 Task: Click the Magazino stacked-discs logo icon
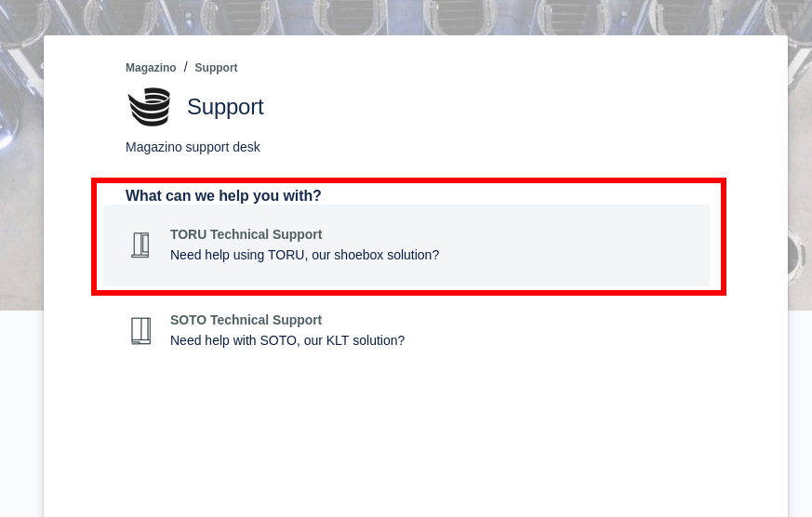[x=149, y=107]
